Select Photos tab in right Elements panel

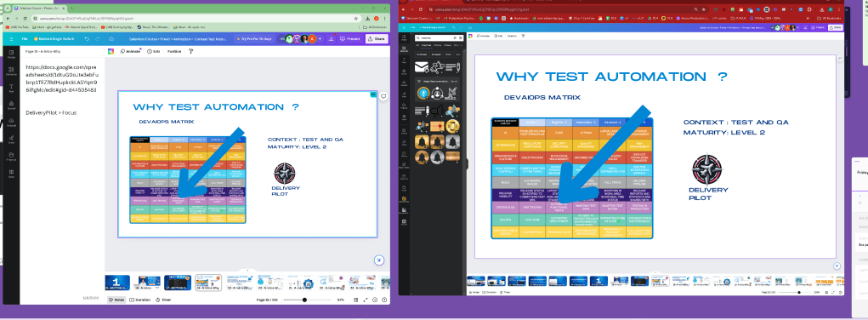437,44
